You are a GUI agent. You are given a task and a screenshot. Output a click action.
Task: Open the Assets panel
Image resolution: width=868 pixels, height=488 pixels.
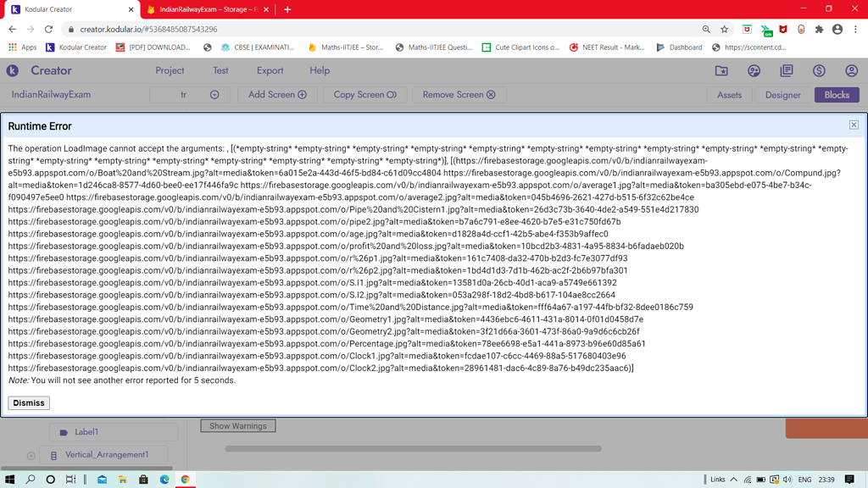coord(729,95)
